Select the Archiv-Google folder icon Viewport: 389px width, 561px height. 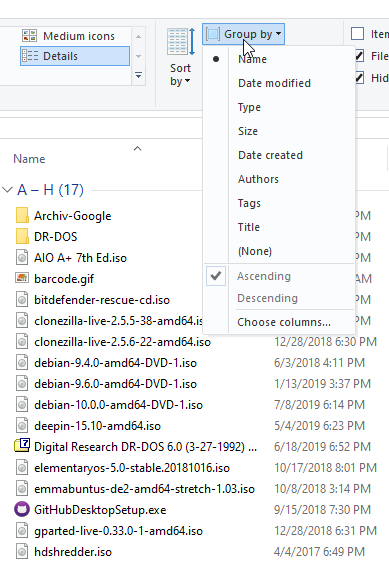[x=22, y=215]
